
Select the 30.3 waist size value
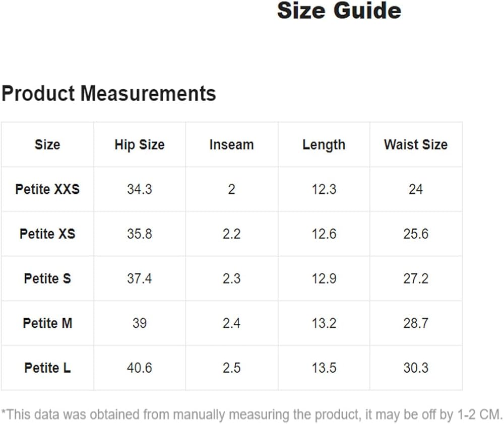(415, 368)
